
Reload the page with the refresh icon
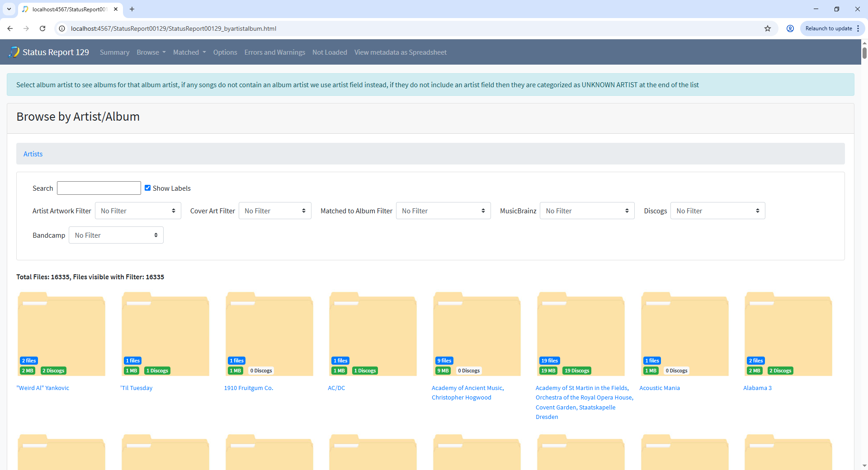click(x=42, y=28)
